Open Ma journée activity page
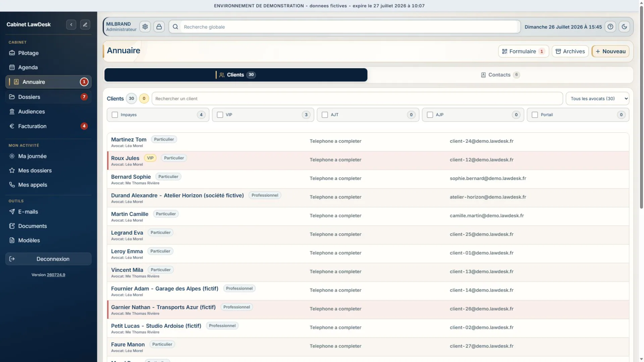The height and width of the screenshot is (362, 644). point(48,156)
